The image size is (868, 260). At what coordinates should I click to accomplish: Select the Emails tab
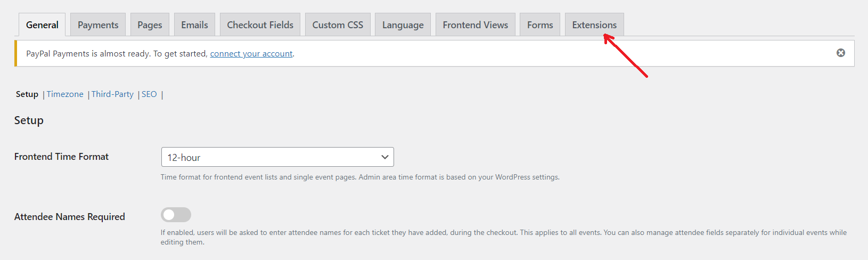tap(194, 25)
